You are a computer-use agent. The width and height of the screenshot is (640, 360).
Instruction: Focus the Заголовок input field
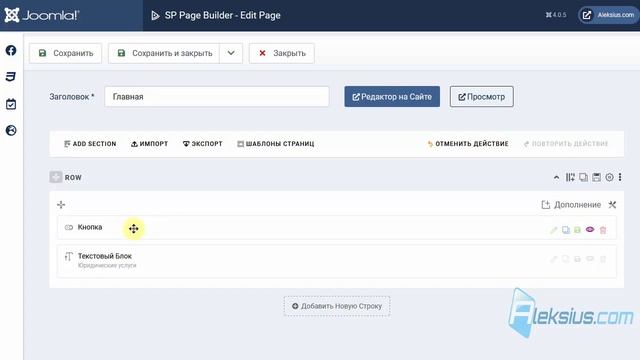(x=217, y=97)
